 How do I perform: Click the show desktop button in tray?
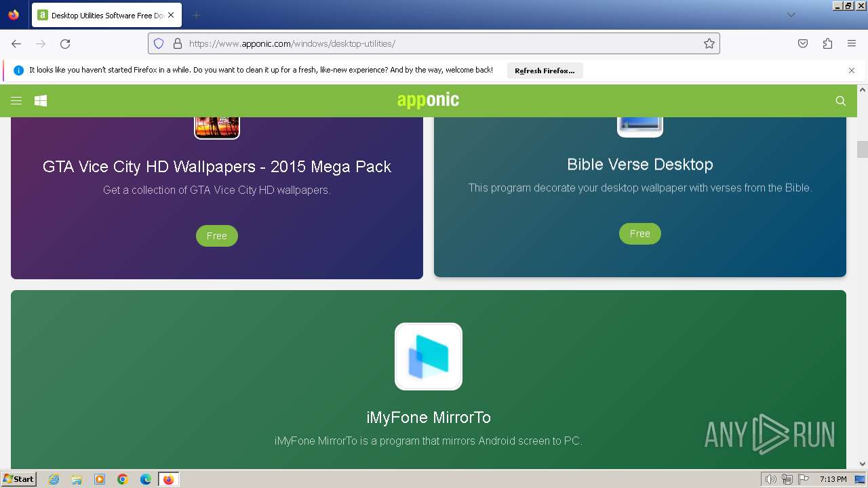click(861, 479)
